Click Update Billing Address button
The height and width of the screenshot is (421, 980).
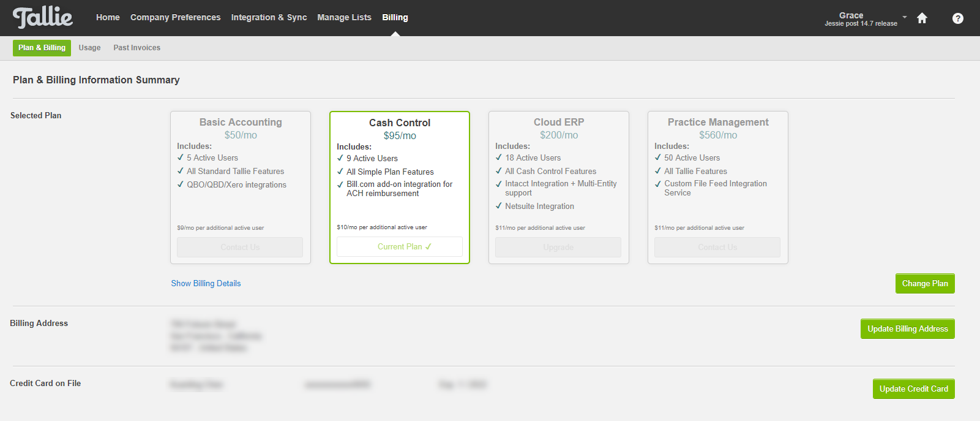[907, 329]
